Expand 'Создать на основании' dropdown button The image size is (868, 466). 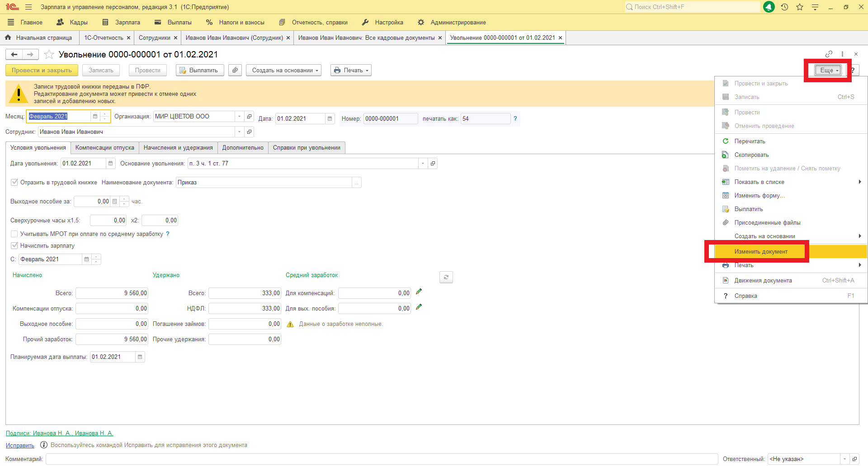(283, 71)
